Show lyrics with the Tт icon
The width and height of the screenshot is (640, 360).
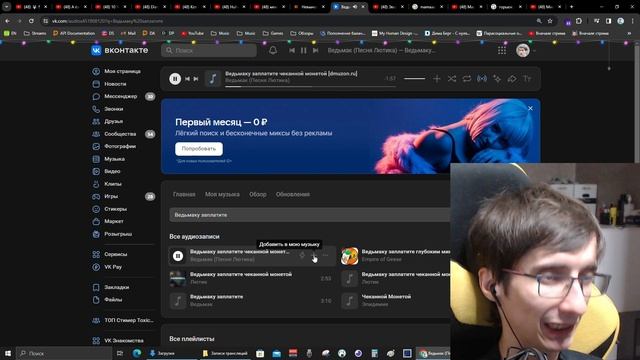point(527,79)
